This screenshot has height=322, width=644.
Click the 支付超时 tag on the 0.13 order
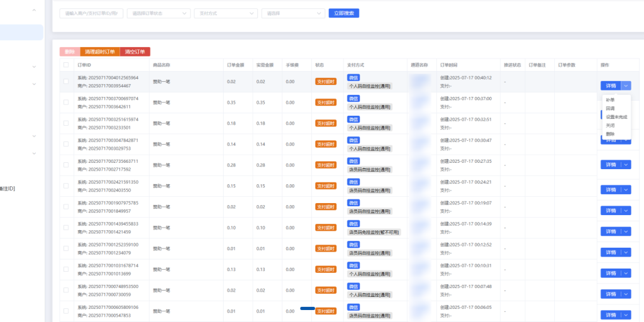326,269
